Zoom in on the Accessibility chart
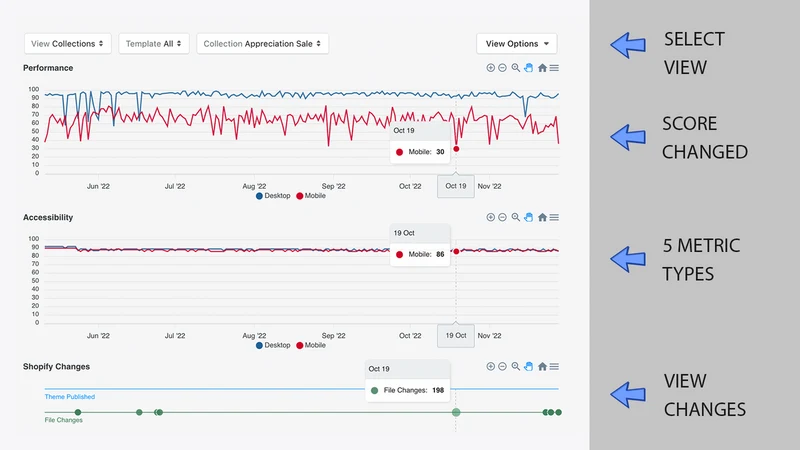The height and width of the screenshot is (450, 800). click(x=490, y=217)
